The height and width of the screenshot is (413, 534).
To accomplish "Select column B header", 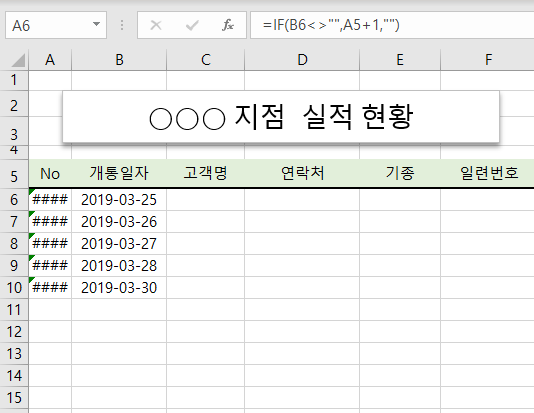I will [119, 60].
